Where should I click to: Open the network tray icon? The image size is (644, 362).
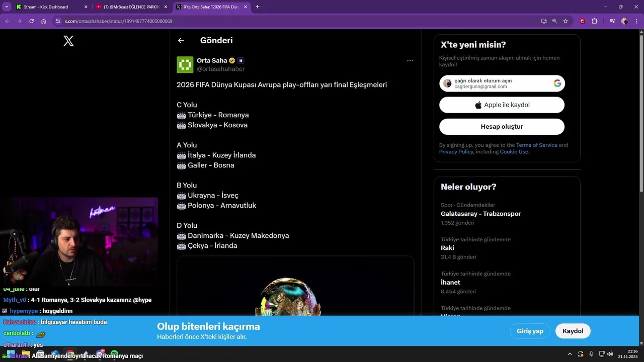click(602, 354)
